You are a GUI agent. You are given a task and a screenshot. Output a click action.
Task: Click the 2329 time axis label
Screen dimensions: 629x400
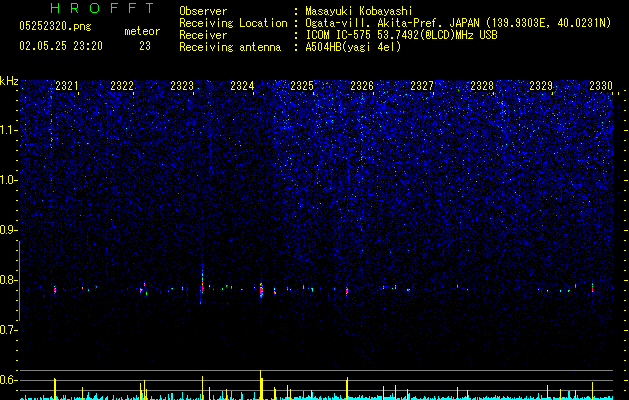point(541,86)
